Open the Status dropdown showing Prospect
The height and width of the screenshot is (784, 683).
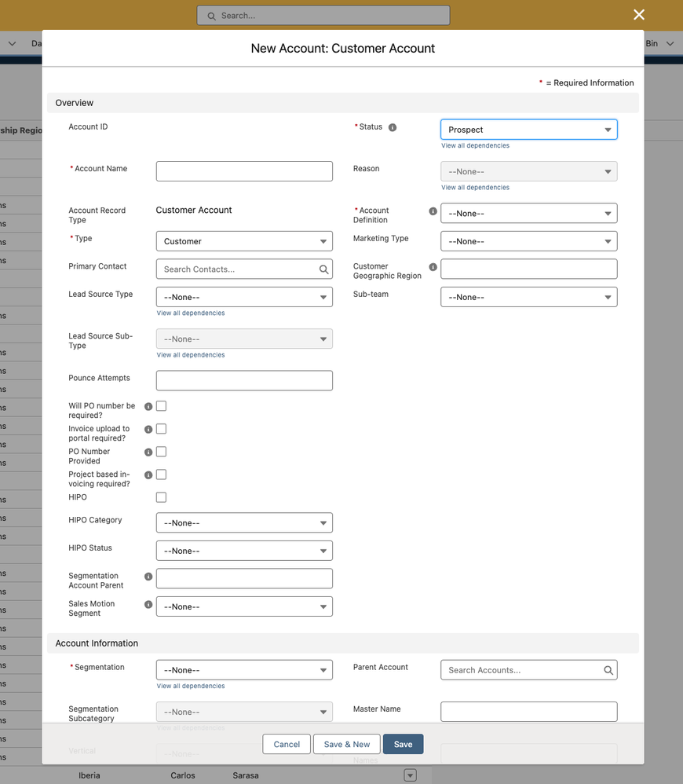coord(528,130)
